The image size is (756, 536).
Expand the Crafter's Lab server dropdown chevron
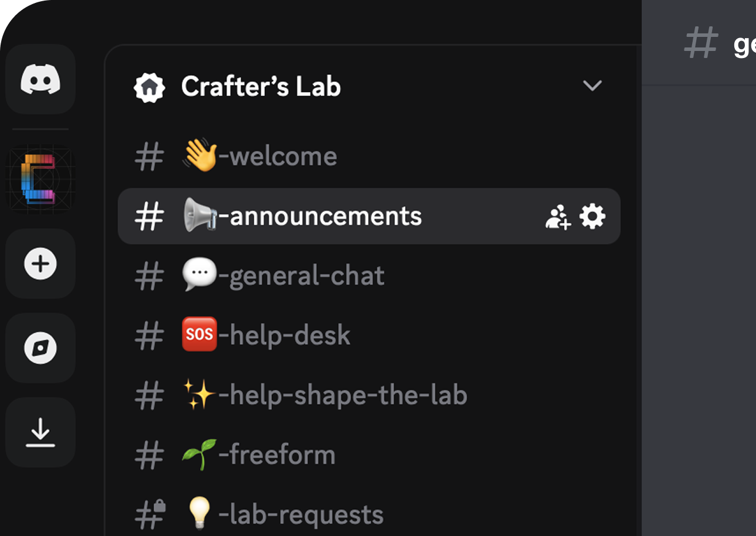click(592, 86)
